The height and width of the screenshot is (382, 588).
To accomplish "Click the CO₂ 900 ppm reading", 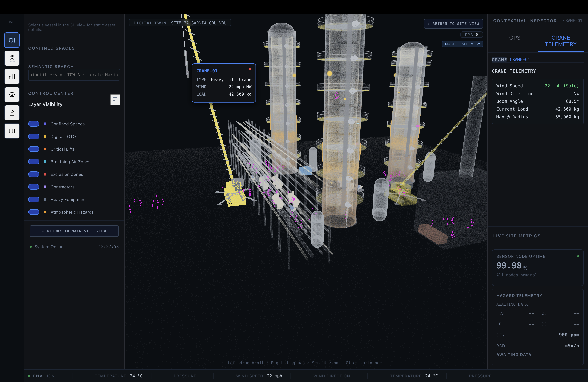I will (x=538, y=335).
